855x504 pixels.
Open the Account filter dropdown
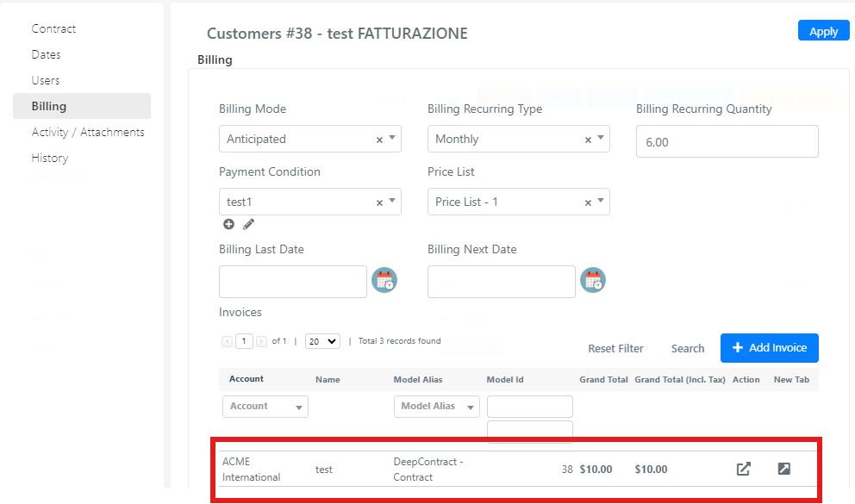[265, 407]
